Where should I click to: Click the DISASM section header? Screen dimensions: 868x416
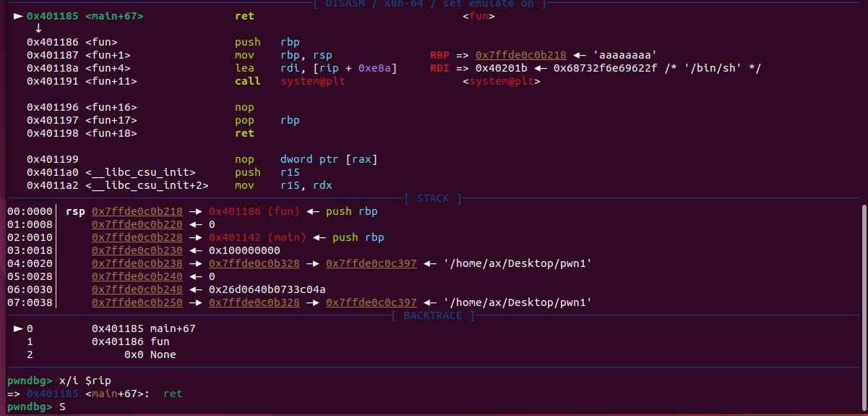tap(429, 4)
